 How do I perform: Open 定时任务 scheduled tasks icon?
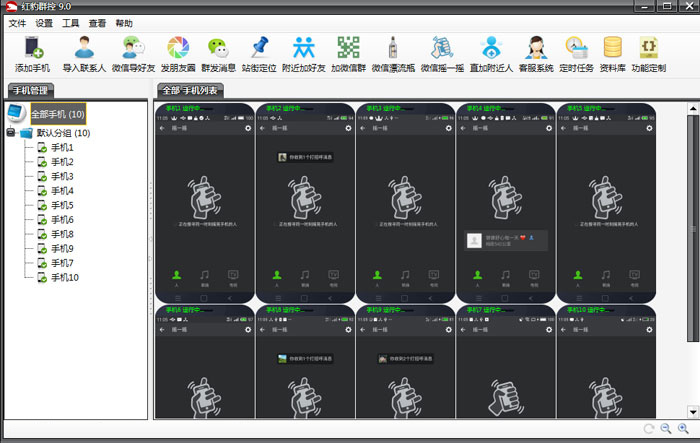click(x=576, y=47)
